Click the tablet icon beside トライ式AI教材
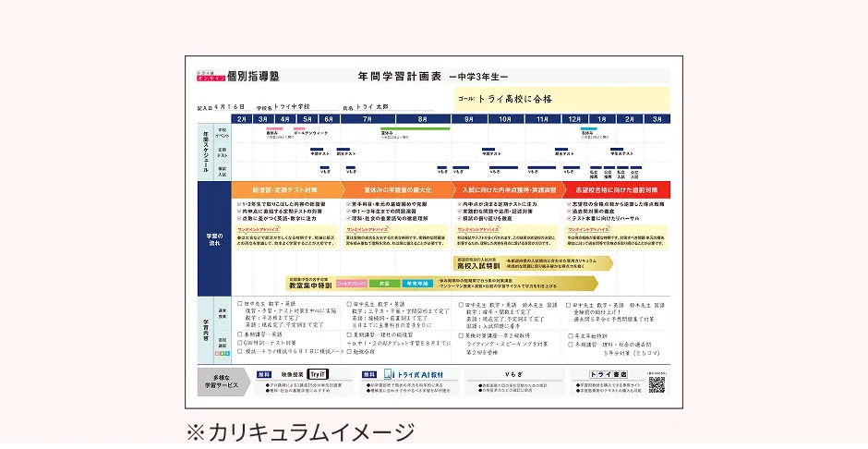This screenshot has width=868, height=449. [x=389, y=374]
